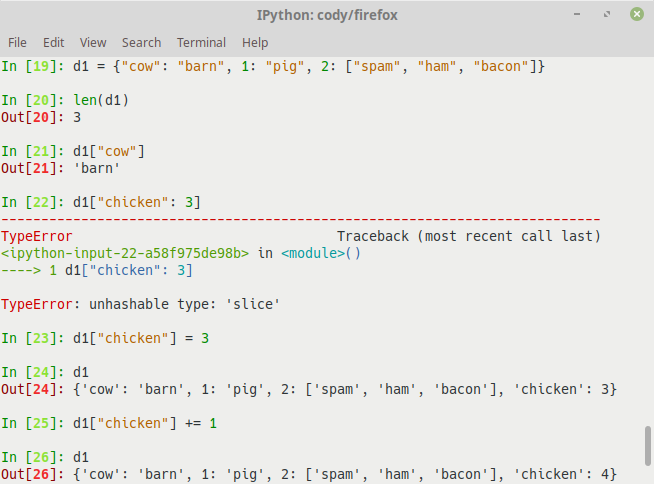Open the Edit menu

tap(53, 43)
